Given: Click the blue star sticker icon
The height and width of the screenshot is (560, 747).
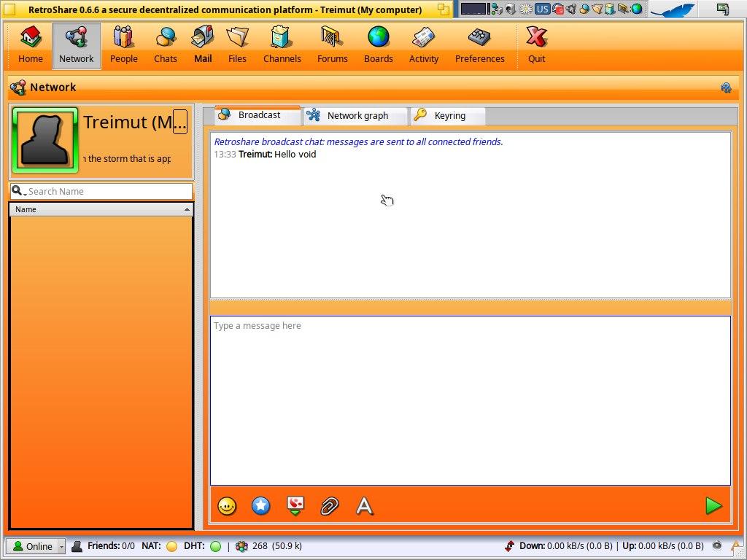Looking at the screenshot, I should point(261,506).
